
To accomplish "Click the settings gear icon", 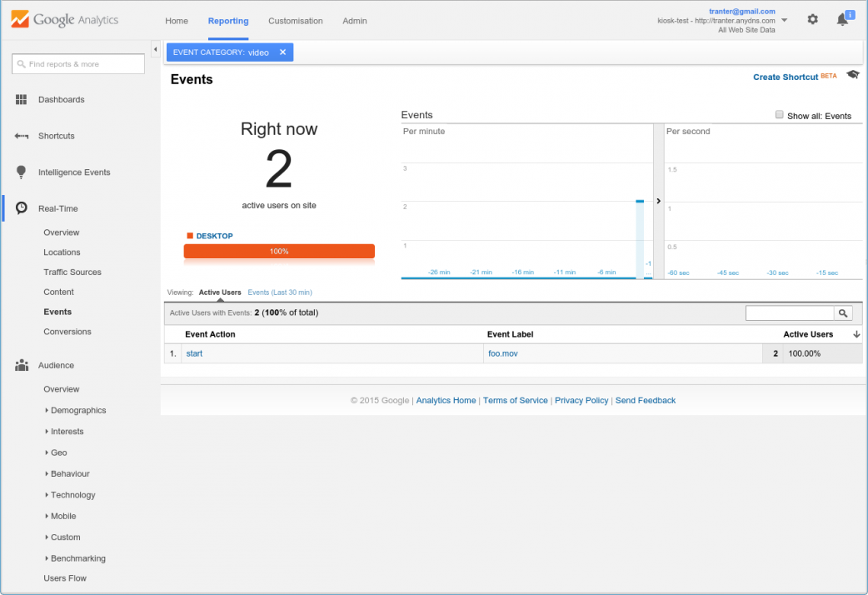I will (x=812, y=19).
